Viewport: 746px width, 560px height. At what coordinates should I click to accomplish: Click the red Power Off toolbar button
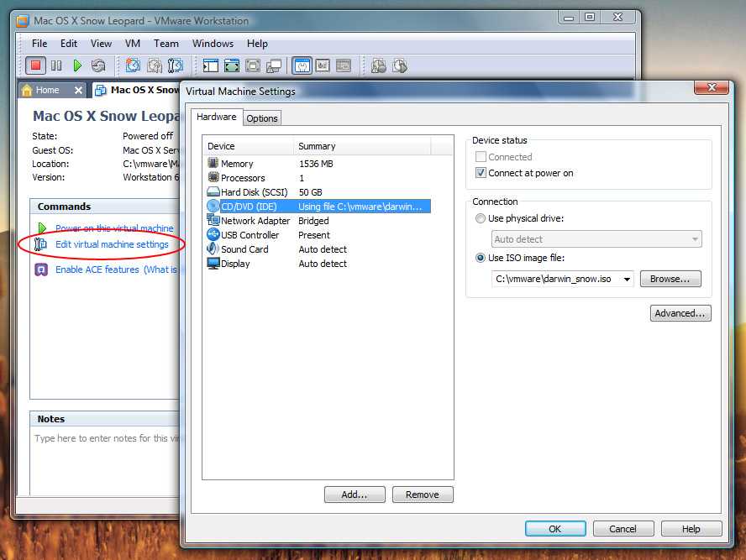(35, 65)
